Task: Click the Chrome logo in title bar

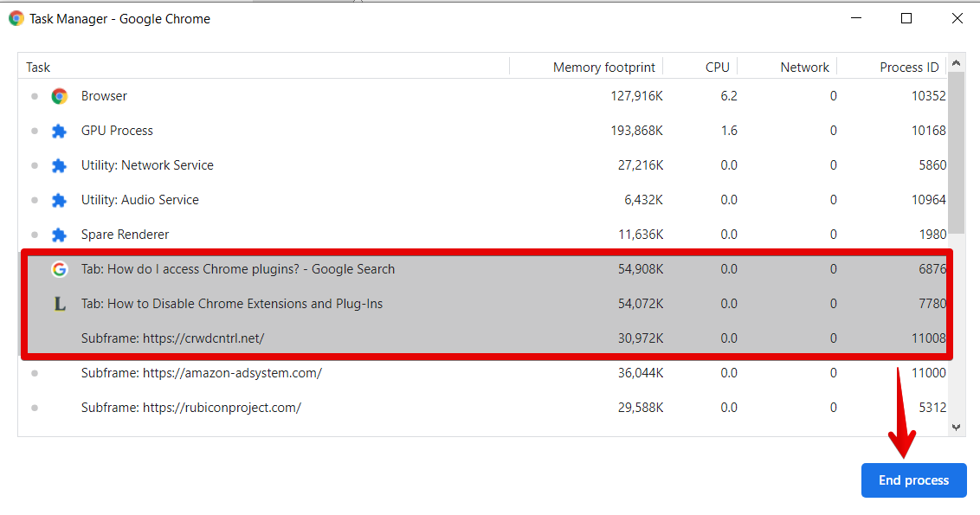Action: pyautogui.click(x=16, y=18)
